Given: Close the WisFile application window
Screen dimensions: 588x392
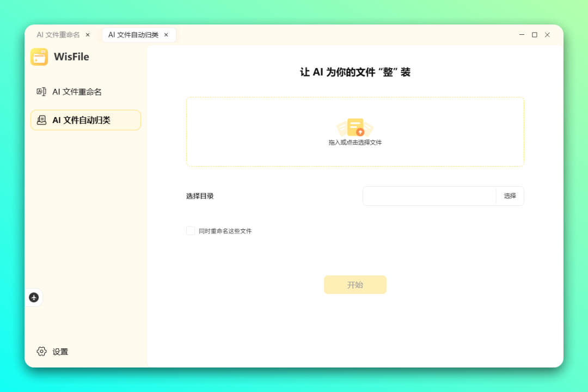Looking at the screenshot, I should (x=547, y=35).
